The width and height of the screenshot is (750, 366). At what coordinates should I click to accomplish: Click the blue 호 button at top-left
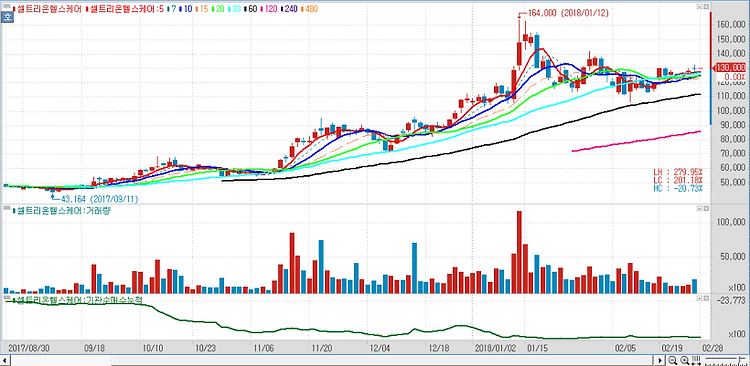(x=8, y=17)
